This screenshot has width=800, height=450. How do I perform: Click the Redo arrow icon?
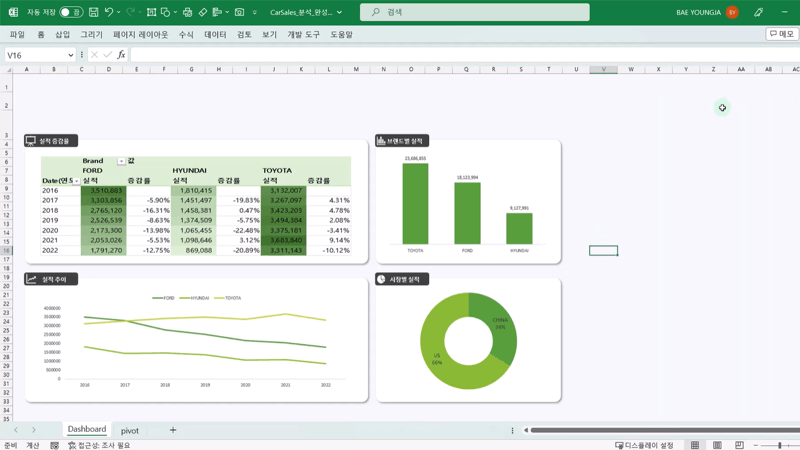pyautogui.click(x=130, y=12)
